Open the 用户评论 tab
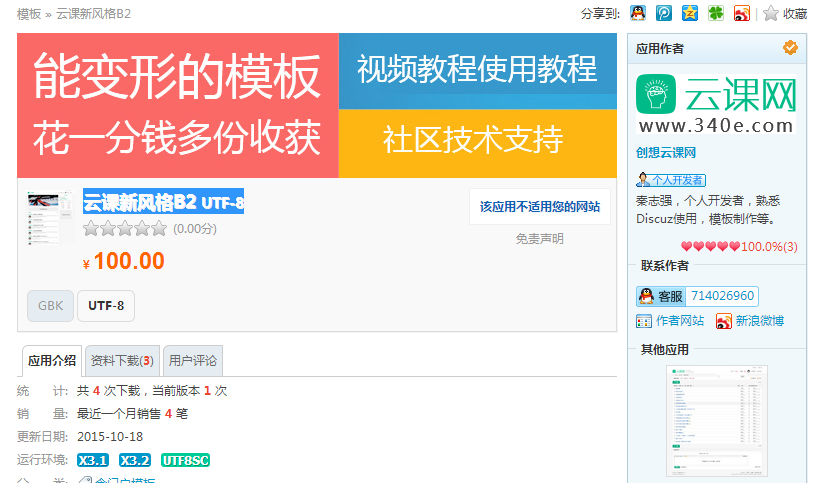Screen dimensions: 836x483 point(192,361)
